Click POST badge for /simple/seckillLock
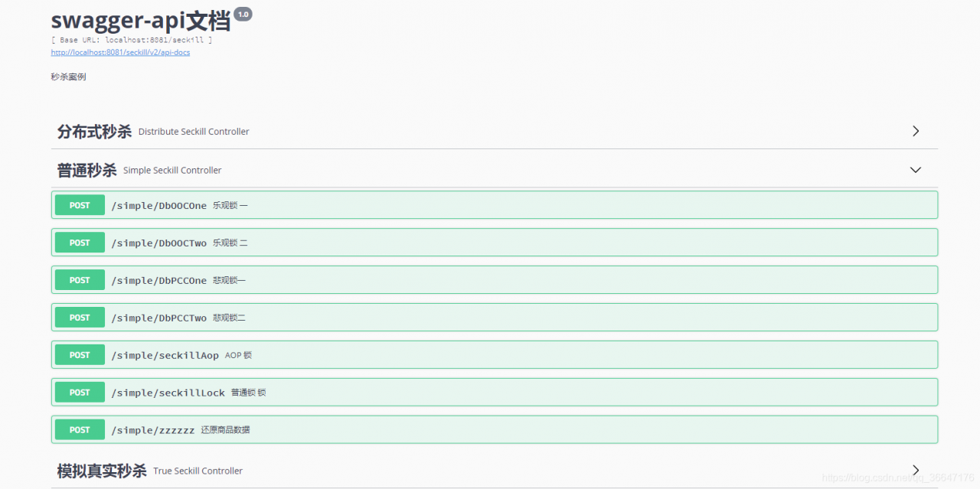Viewport: 980px width, 489px height. pos(80,393)
